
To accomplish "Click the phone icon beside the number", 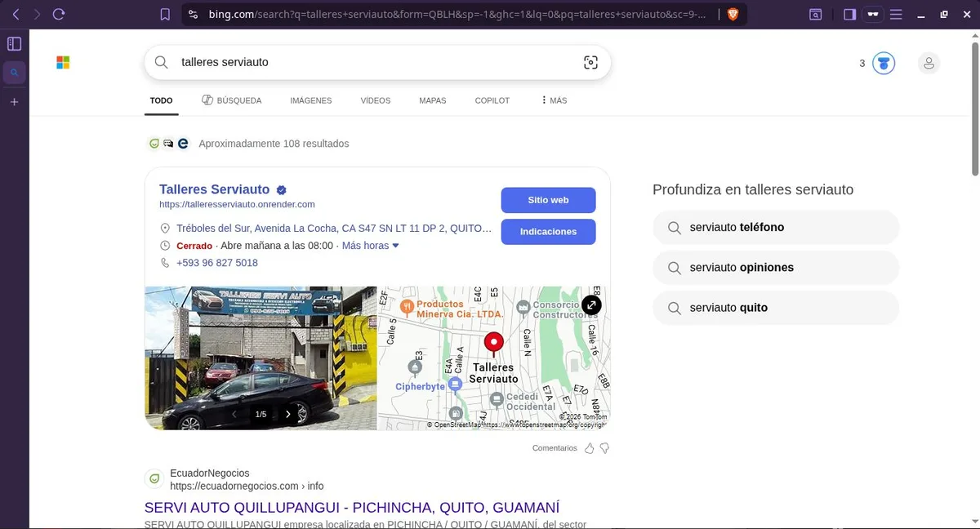I will click(x=165, y=263).
